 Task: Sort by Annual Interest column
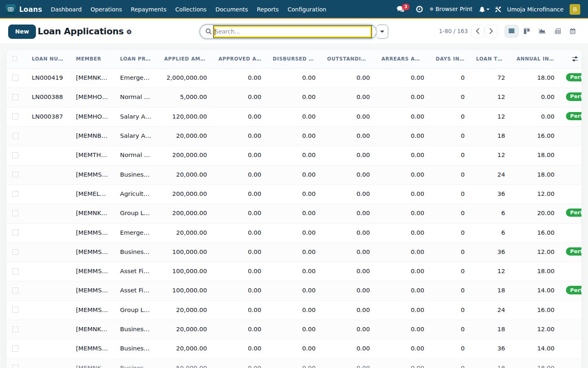(535, 59)
